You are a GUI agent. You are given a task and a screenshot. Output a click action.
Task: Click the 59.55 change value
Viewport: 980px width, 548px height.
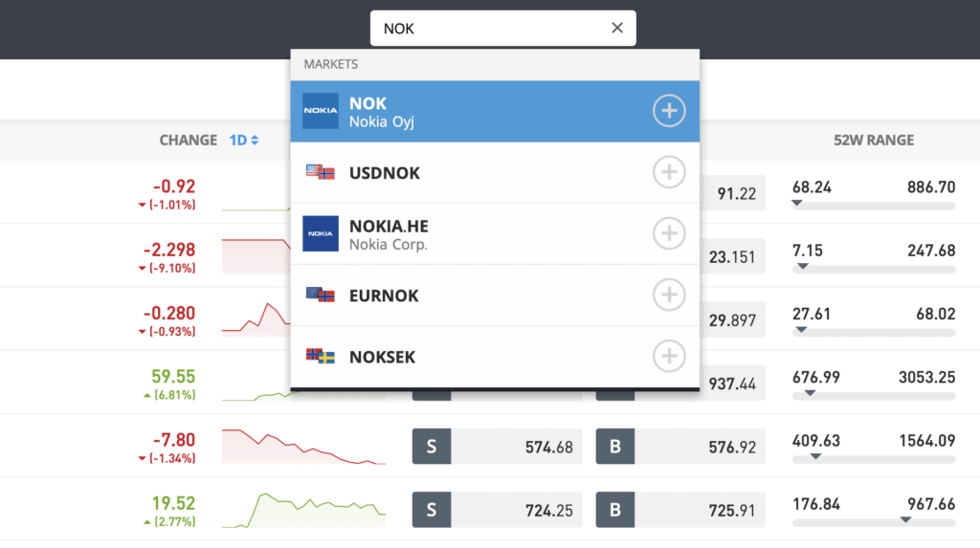click(173, 377)
